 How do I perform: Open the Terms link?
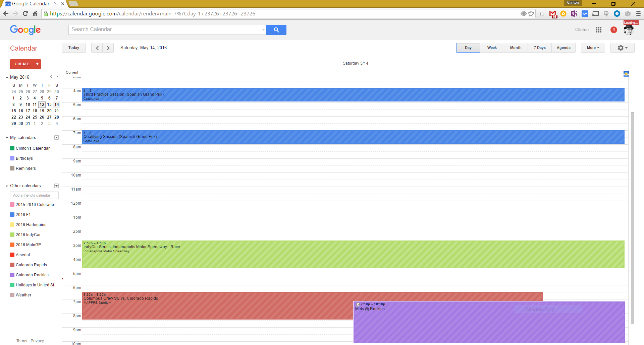click(22, 341)
